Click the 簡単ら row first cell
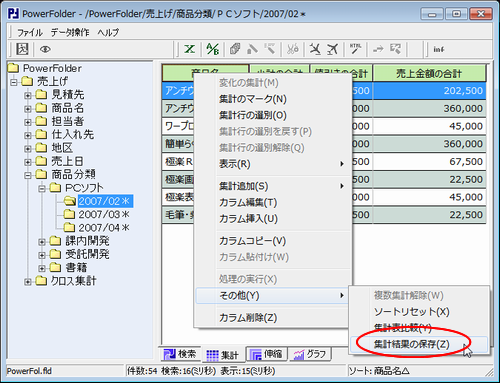The width and height of the screenshot is (500, 383). coord(178,144)
